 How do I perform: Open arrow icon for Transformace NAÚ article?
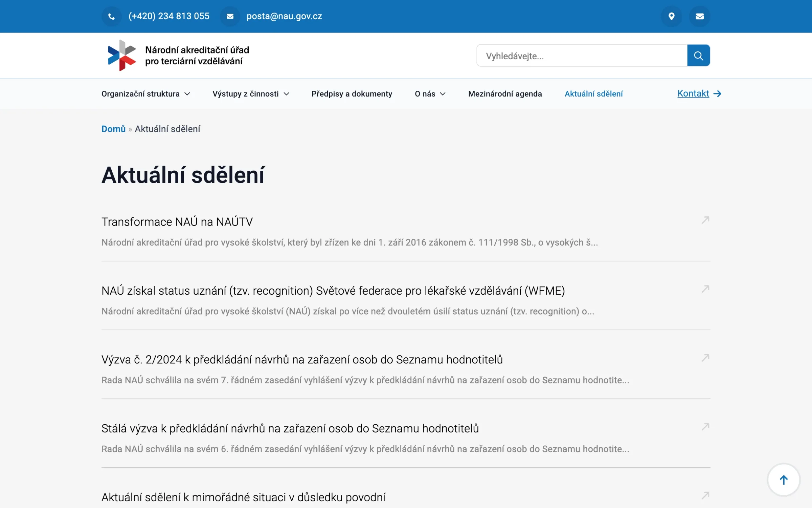[705, 220]
